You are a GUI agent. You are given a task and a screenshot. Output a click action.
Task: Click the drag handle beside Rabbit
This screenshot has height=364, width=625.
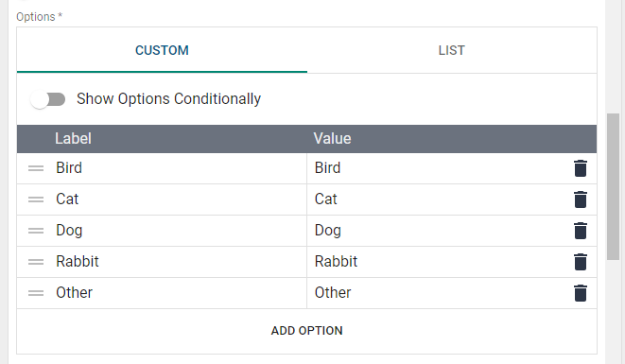(36, 262)
